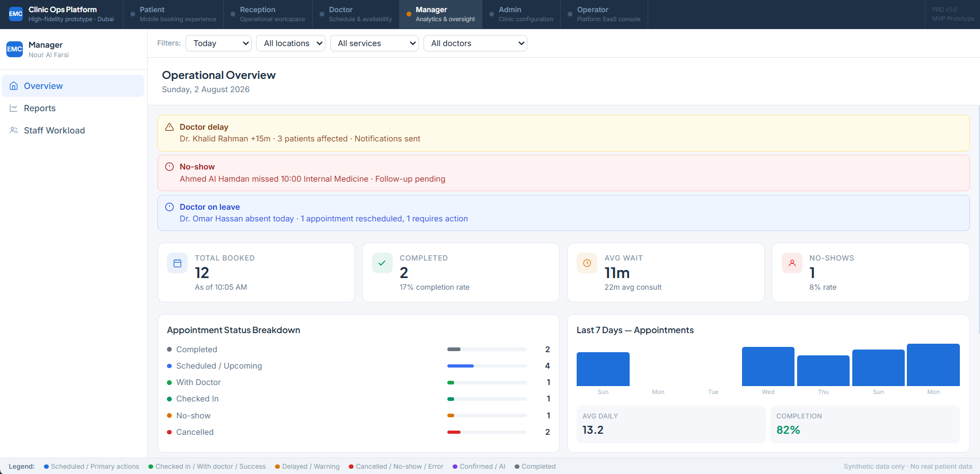Open the All doctors dropdown
Image resolution: width=980 pixels, height=474 pixels.
point(475,43)
